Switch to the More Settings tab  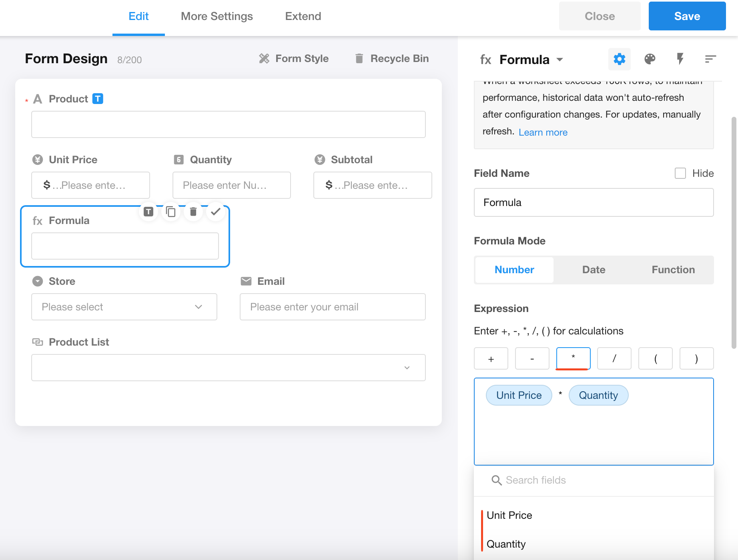[217, 16]
